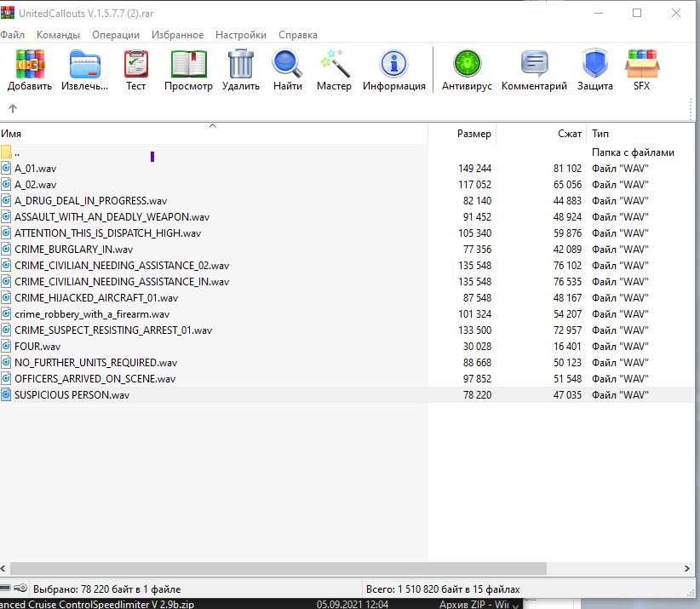The image size is (700, 609).
Task: Click the drive icon in status bar
Action: tap(5, 588)
